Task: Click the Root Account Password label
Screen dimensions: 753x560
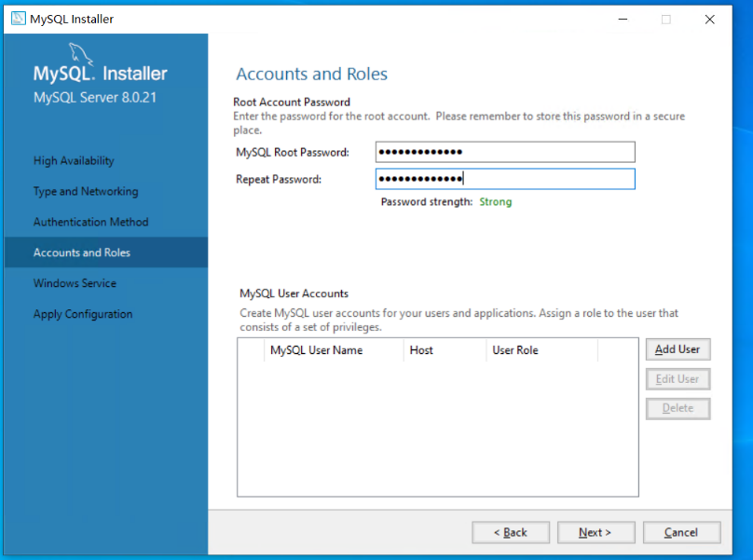Action: coord(292,102)
